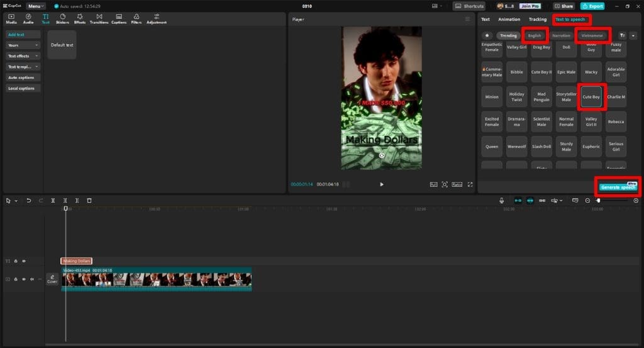Click the favorites star voice filter
Screen dimensions: 644x348
pyautogui.click(x=487, y=36)
